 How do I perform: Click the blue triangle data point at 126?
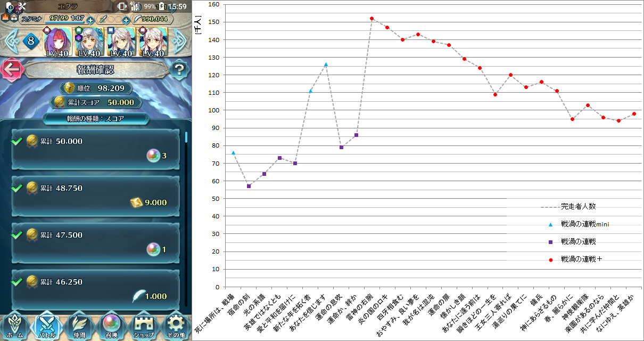point(326,64)
